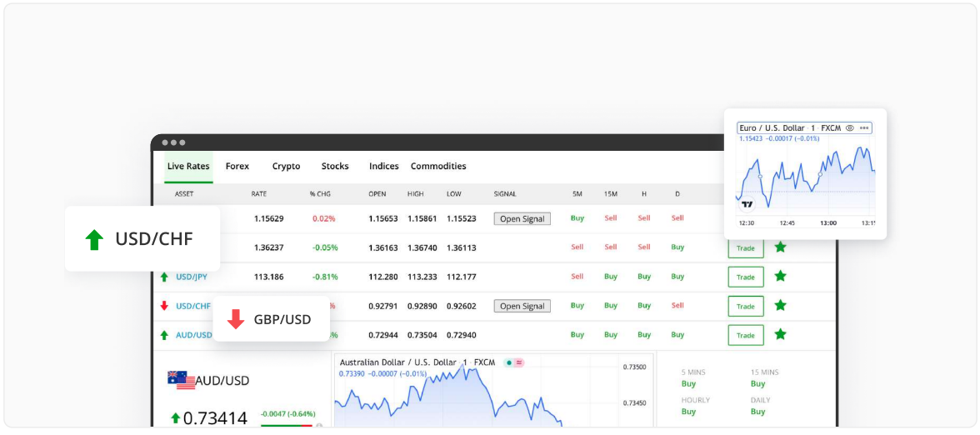This screenshot has width=980, height=435.
Task: Open the three-dots menu on the Euro chart
Action: (x=864, y=128)
